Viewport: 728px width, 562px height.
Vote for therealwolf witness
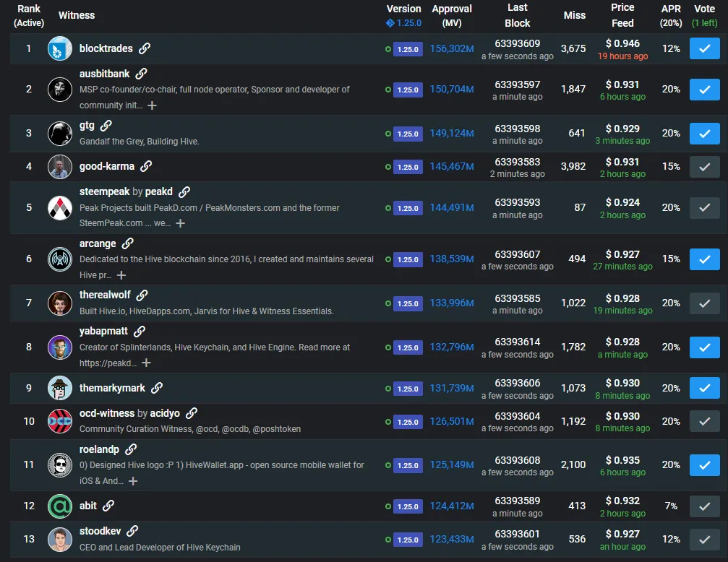(704, 303)
